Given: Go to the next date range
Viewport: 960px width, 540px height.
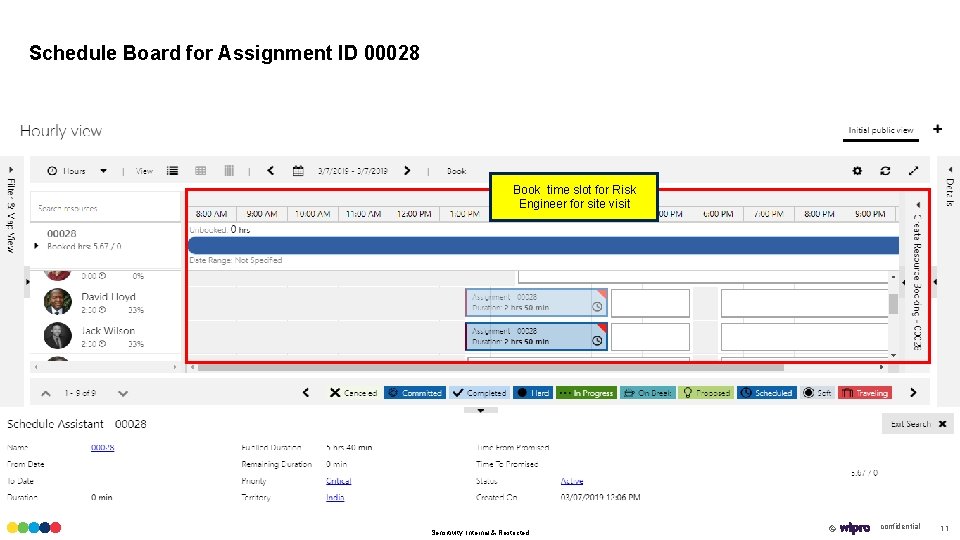Looking at the screenshot, I should point(407,171).
